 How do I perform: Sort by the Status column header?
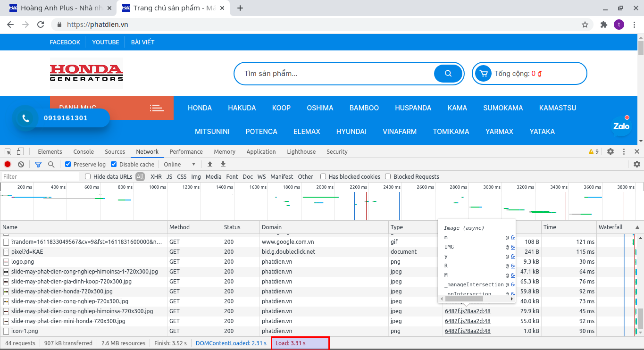point(241,227)
